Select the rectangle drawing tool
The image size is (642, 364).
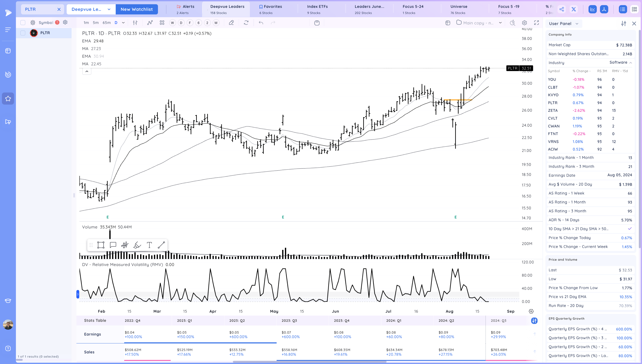point(101,245)
